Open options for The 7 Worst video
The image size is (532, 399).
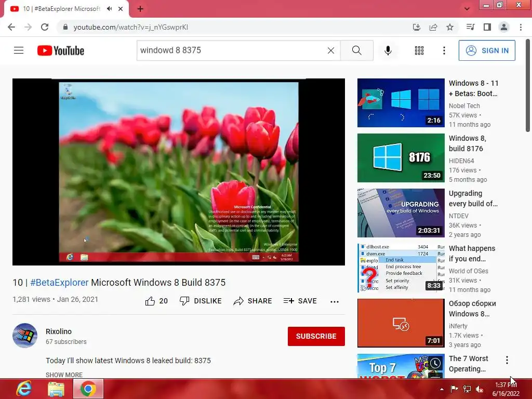pyautogui.click(x=507, y=360)
